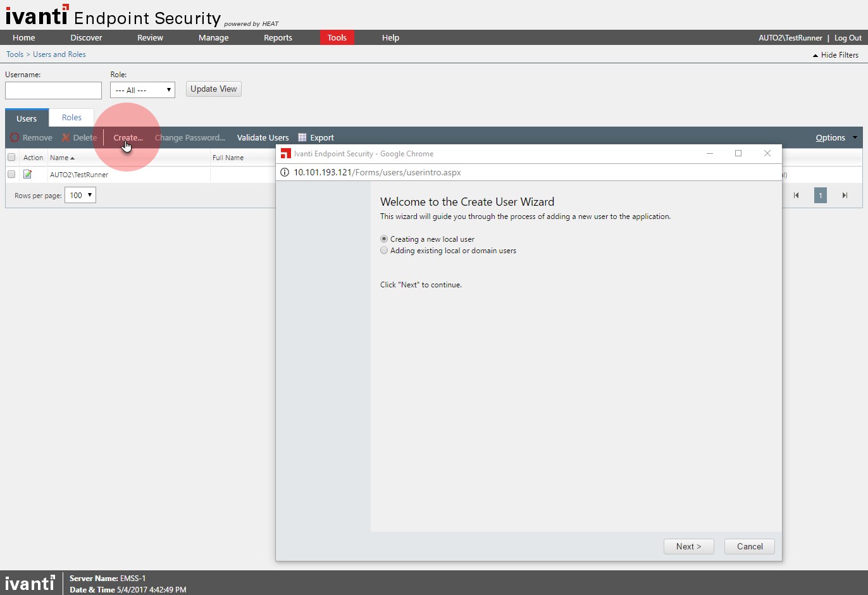Open the Rows per page dropdown
Screen dimensions: 868x595
[x=80, y=195]
